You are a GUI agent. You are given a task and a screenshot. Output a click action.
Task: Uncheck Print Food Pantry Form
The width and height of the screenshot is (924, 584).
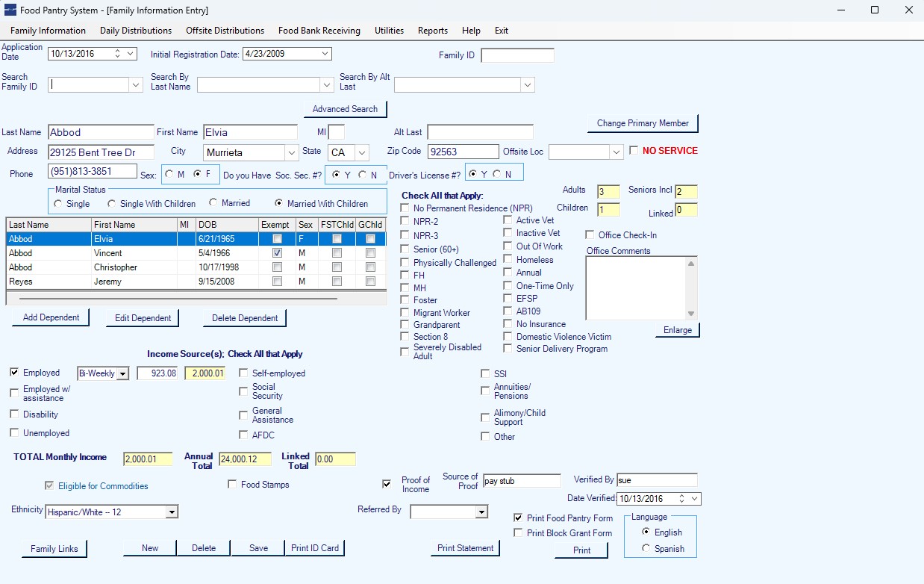pyautogui.click(x=519, y=518)
